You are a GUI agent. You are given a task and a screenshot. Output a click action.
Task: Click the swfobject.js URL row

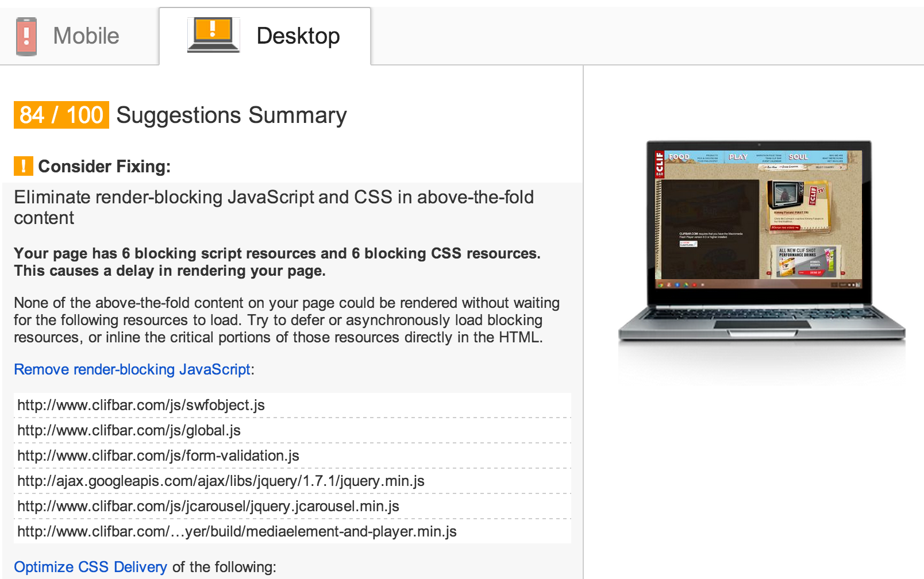click(292, 405)
